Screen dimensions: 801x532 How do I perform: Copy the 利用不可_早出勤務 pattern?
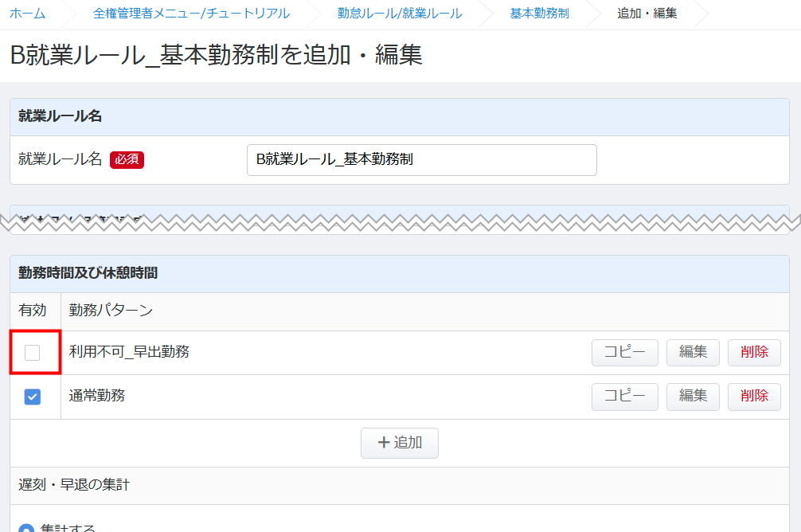tap(624, 352)
